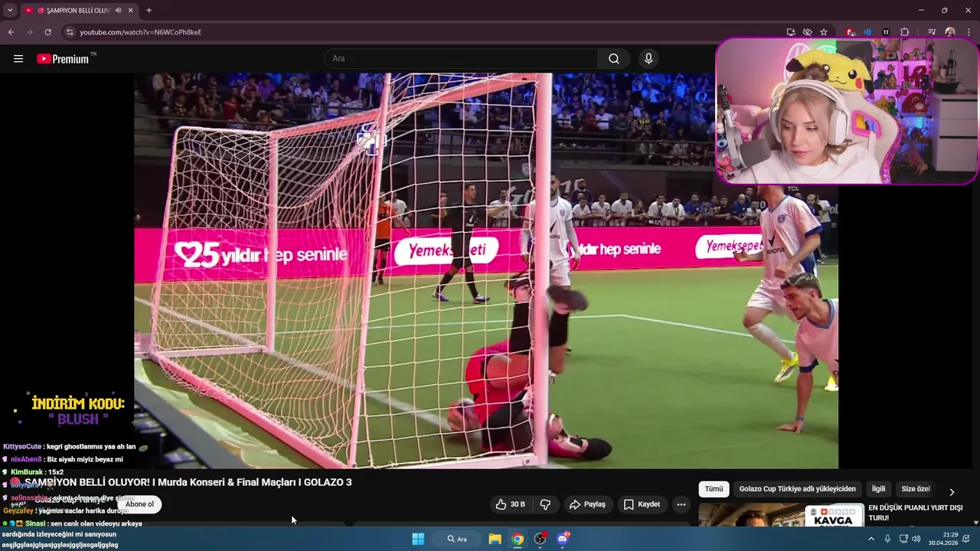The height and width of the screenshot is (551, 980).
Task: Open the black cat extension icon
Action: coord(886,32)
